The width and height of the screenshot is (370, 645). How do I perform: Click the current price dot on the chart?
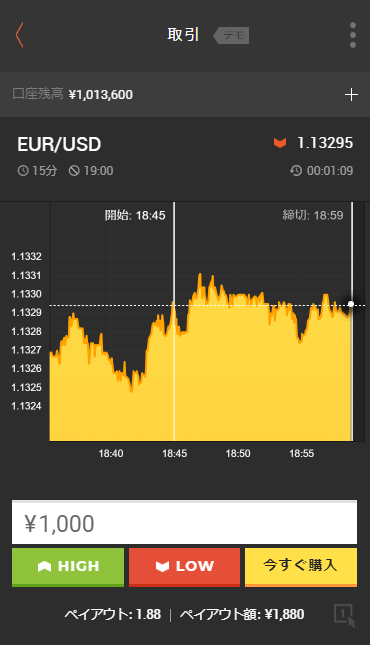tap(351, 304)
